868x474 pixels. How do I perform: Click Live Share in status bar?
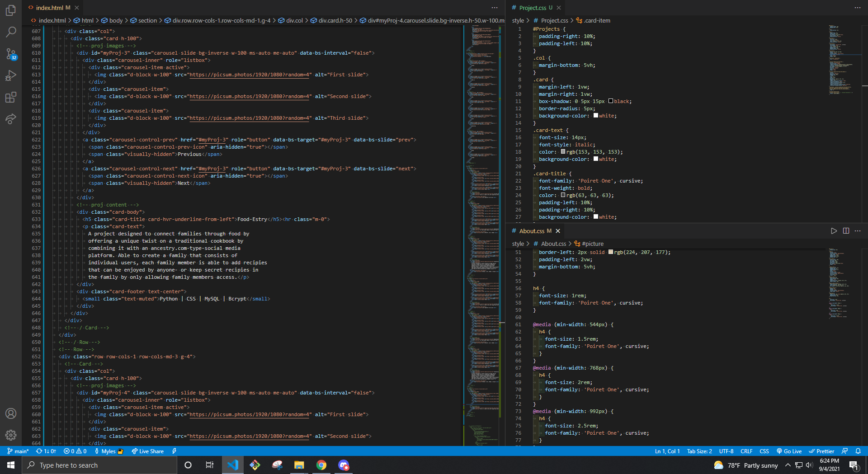(148, 451)
